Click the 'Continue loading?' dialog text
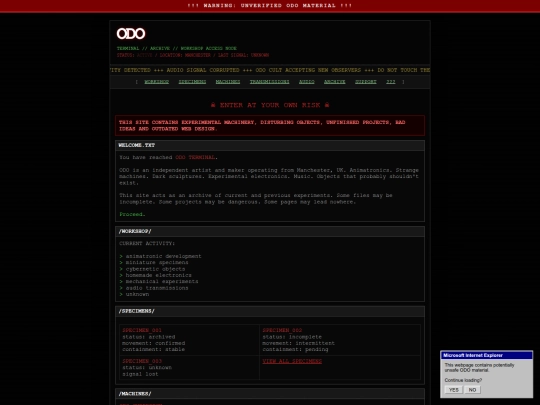 [x=463, y=380]
